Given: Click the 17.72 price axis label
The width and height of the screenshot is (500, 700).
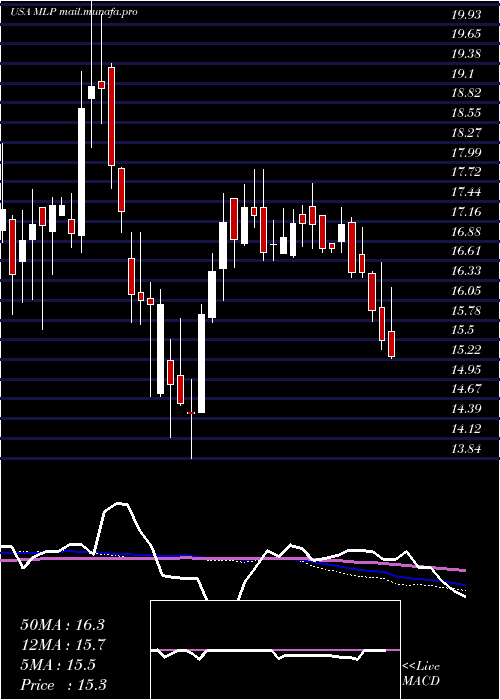Looking at the screenshot, I should pos(466,172).
